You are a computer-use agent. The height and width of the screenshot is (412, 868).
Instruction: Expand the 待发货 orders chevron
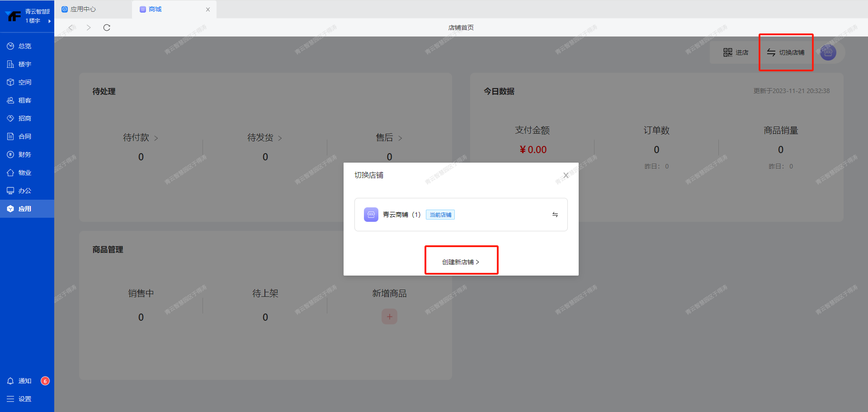point(280,138)
